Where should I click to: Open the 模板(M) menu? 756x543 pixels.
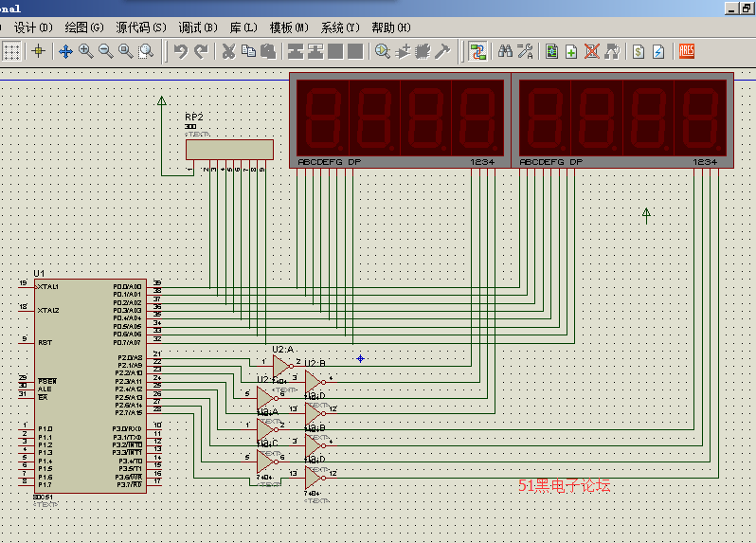tap(289, 27)
